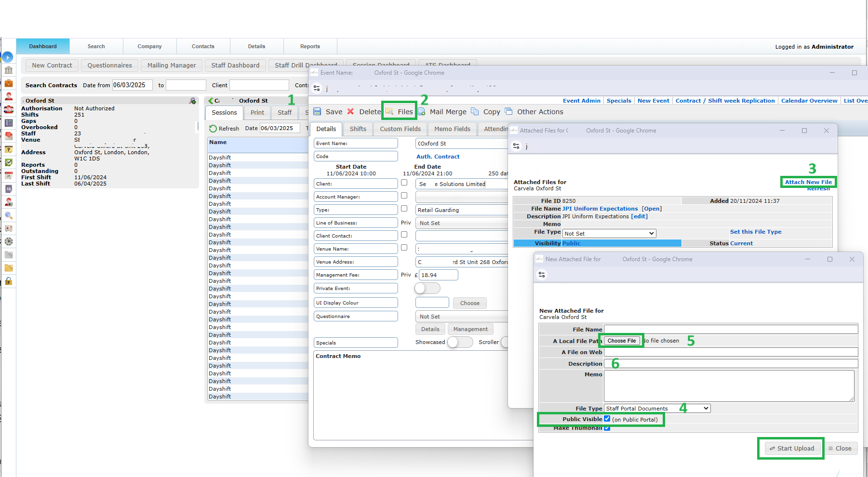Click the Description input field
868x477 pixels.
point(731,364)
